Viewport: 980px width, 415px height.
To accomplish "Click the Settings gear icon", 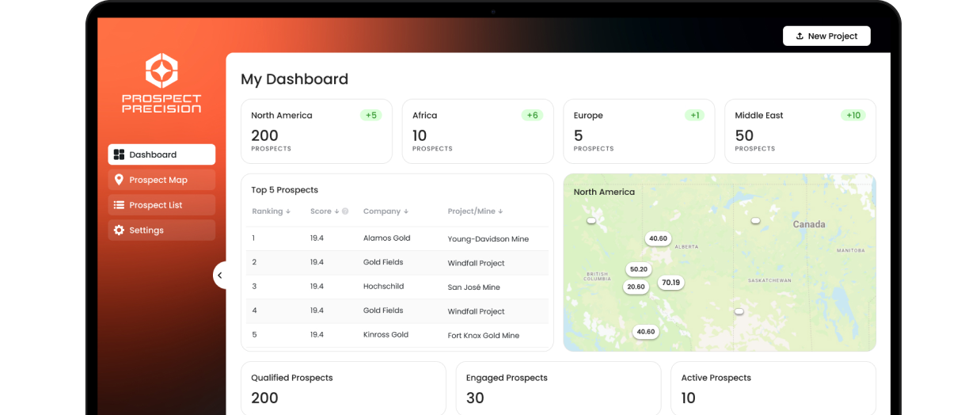I will tap(119, 230).
